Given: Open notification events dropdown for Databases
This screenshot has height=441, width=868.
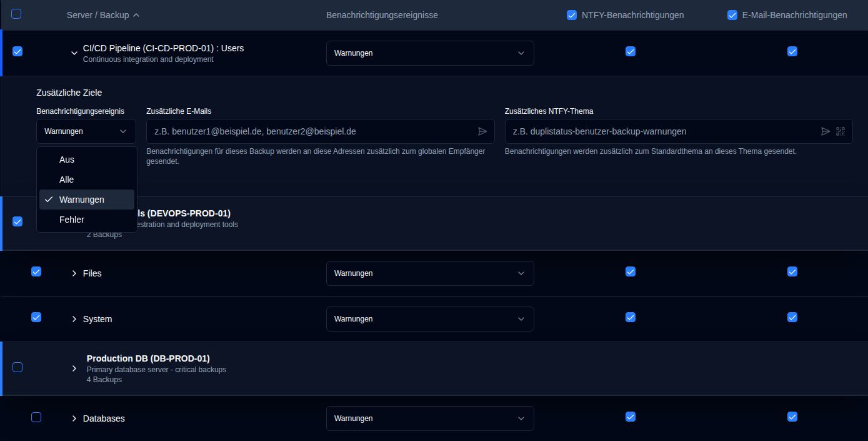Looking at the screenshot, I should click(430, 418).
